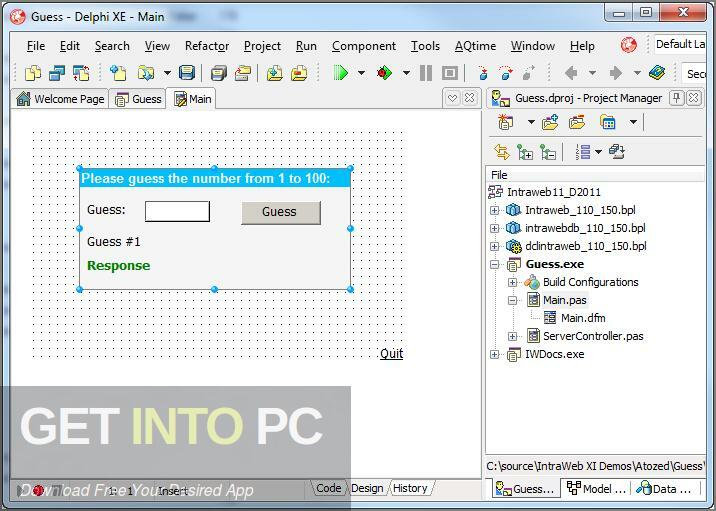Image resolution: width=716 pixels, height=511 pixels.
Task: Expand dclintraweb_110_150.bpl tree node
Action: (495, 246)
